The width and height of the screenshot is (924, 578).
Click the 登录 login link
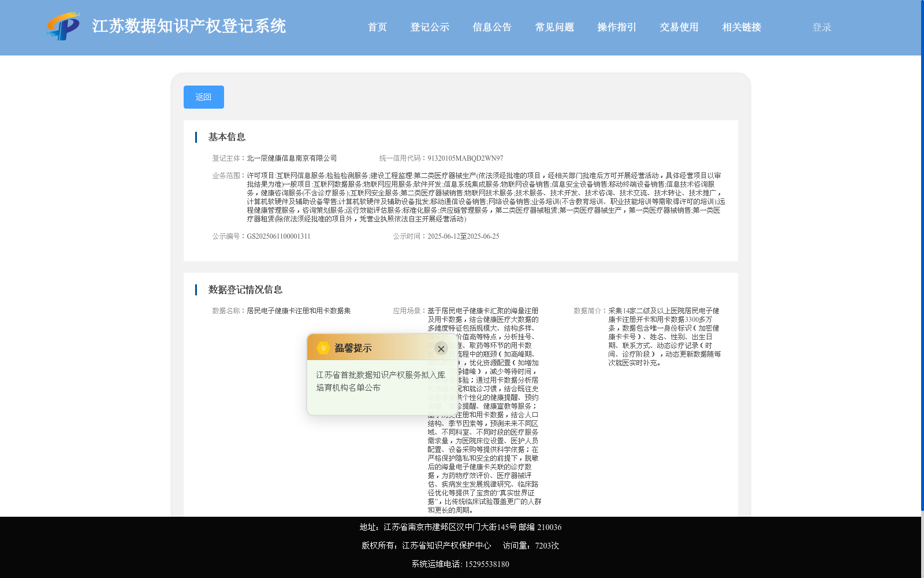point(822,27)
